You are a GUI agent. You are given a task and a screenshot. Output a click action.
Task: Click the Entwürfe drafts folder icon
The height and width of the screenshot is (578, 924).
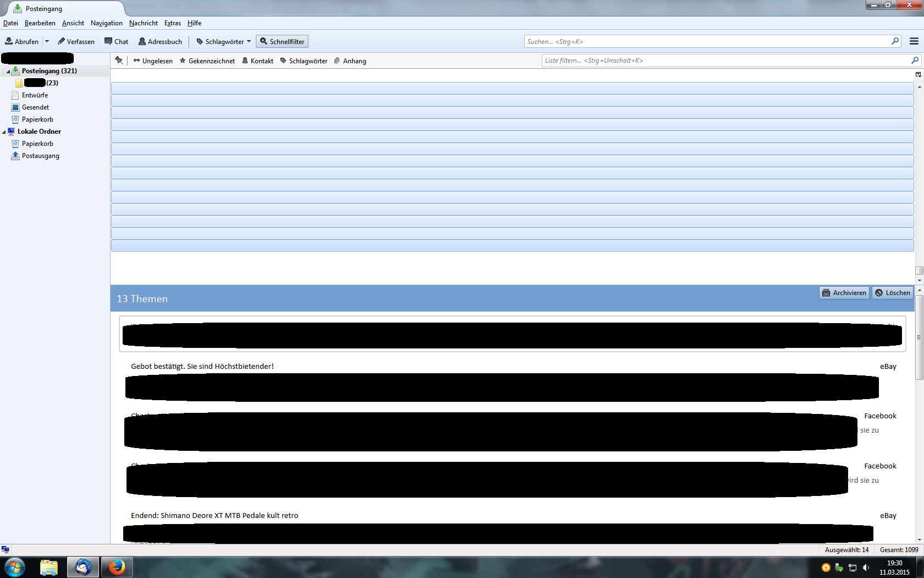pyautogui.click(x=15, y=95)
